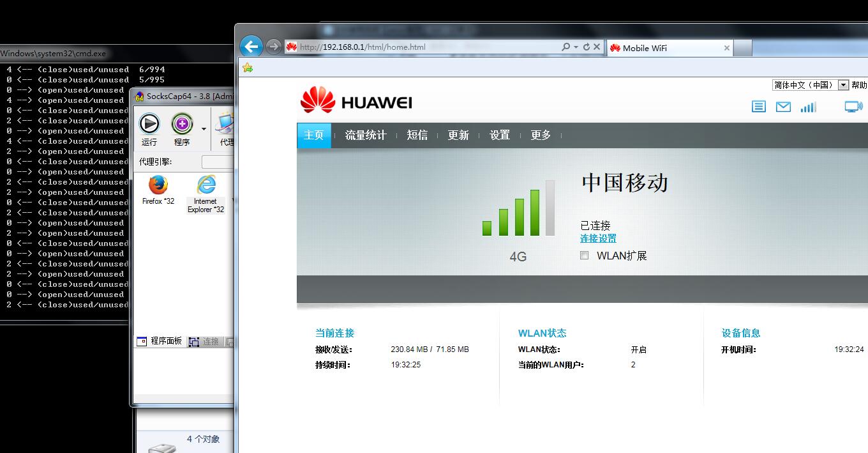This screenshot has width=868, height=453.
Task: Go forward in Internet Explorer
Action: click(273, 47)
